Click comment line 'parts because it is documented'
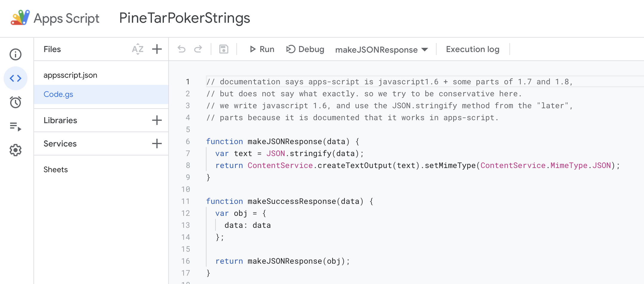 (352, 117)
